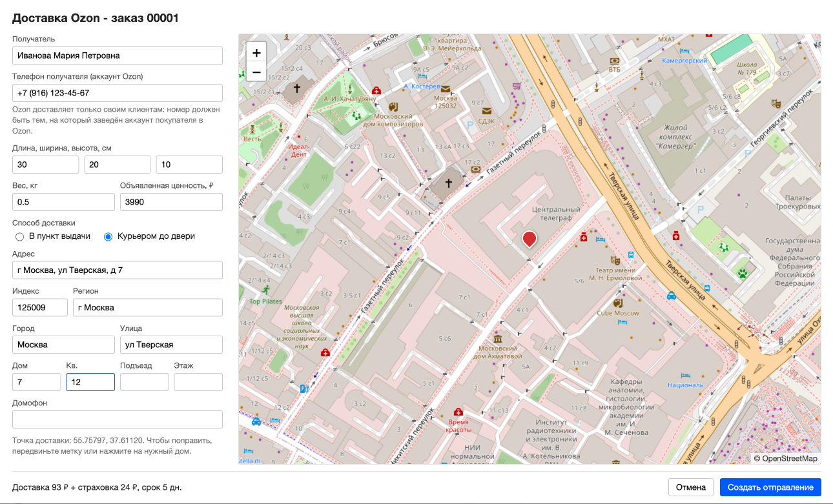Click the Московский дом композиторов arts icon
Screen dimensions: 833x504
coord(392,107)
